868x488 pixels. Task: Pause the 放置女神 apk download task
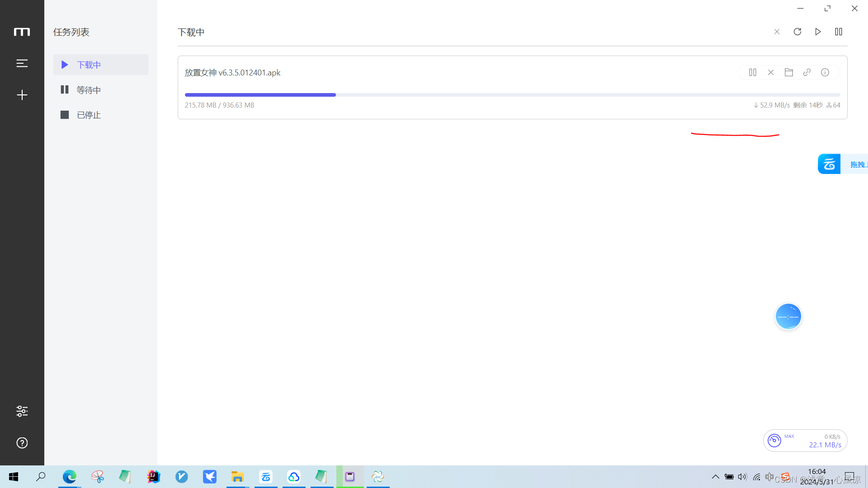pos(753,72)
